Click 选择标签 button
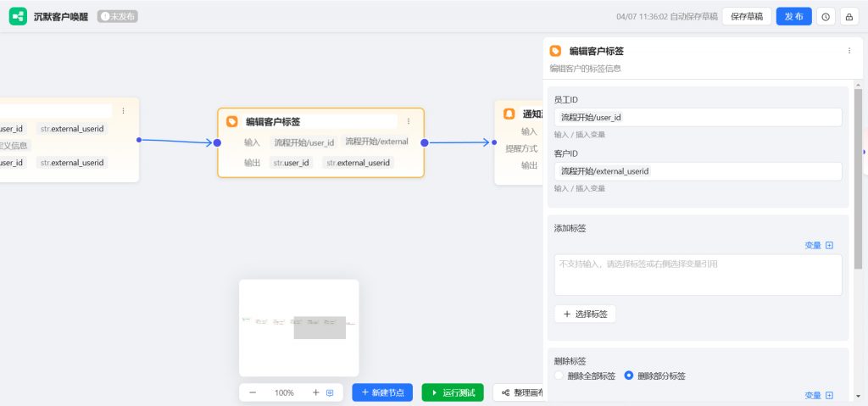Viewport: 868px width, 406px height. point(585,314)
